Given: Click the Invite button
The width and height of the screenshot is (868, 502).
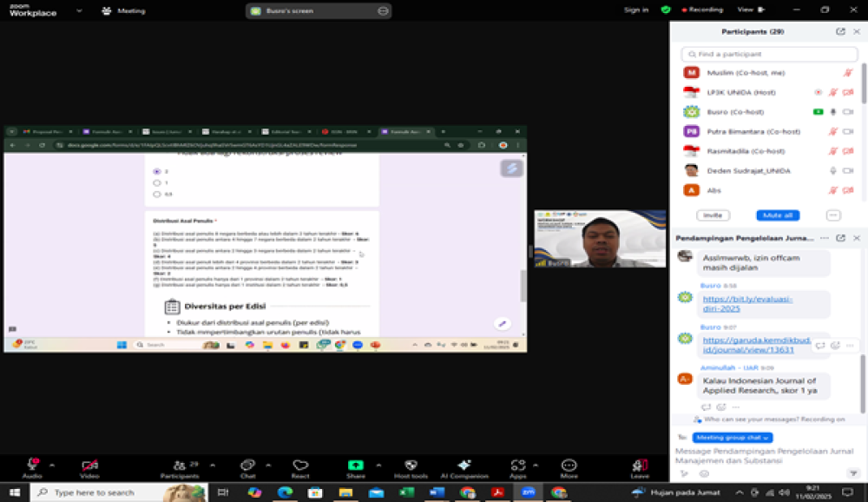Looking at the screenshot, I should 713,215.
